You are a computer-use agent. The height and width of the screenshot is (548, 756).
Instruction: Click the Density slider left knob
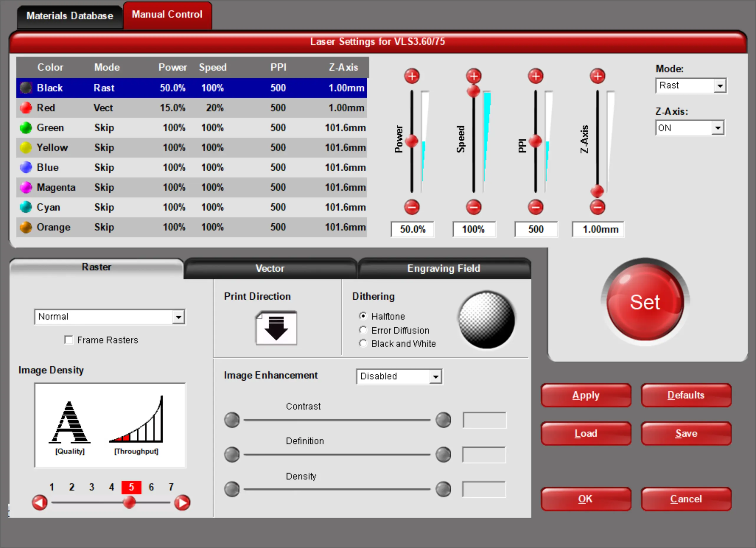232,489
